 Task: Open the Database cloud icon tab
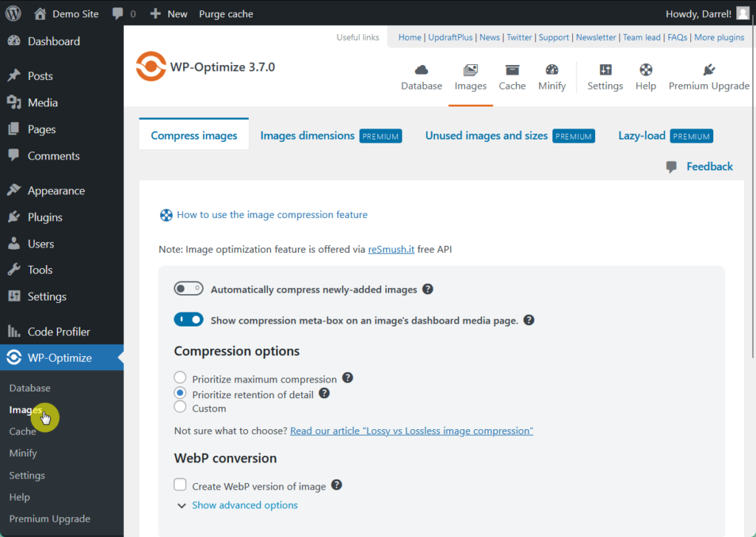pos(422,70)
